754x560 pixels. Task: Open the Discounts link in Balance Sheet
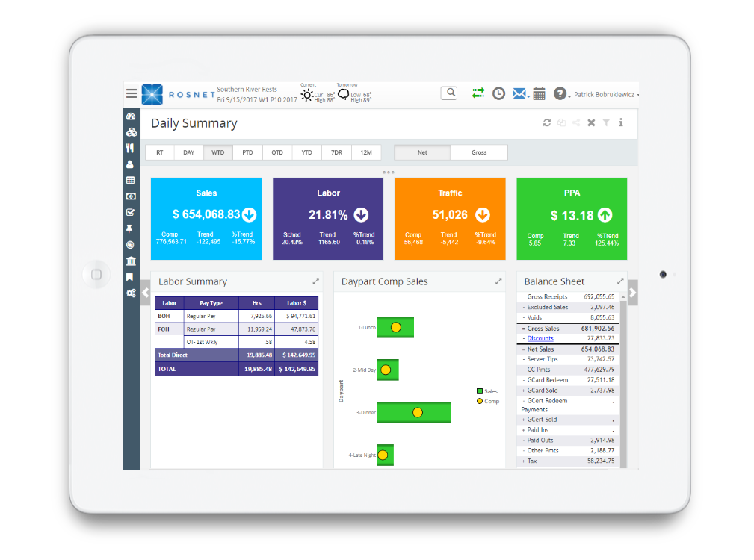(x=540, y=338)
